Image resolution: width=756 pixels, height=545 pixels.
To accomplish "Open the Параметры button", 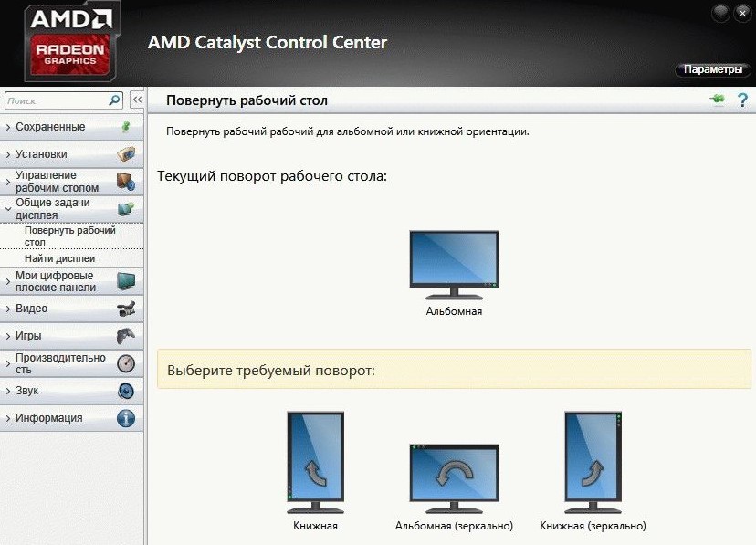I will tap(712, 70).
